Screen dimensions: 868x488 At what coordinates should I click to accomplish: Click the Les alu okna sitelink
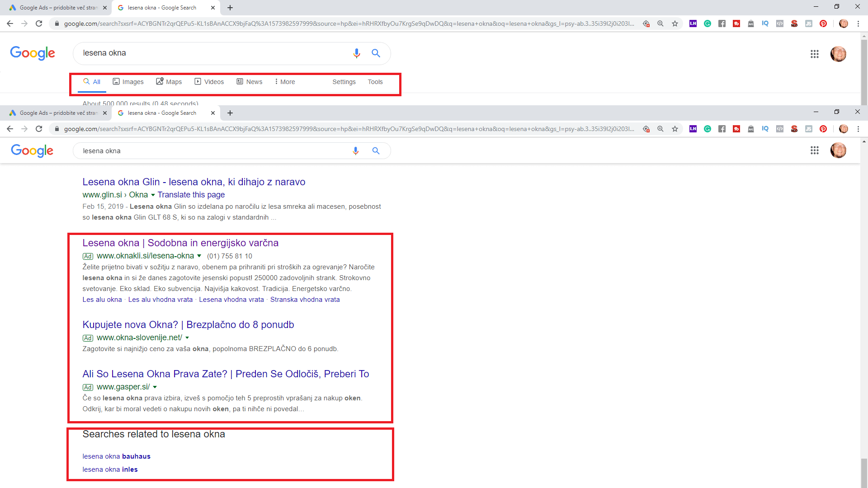(102, 300)
